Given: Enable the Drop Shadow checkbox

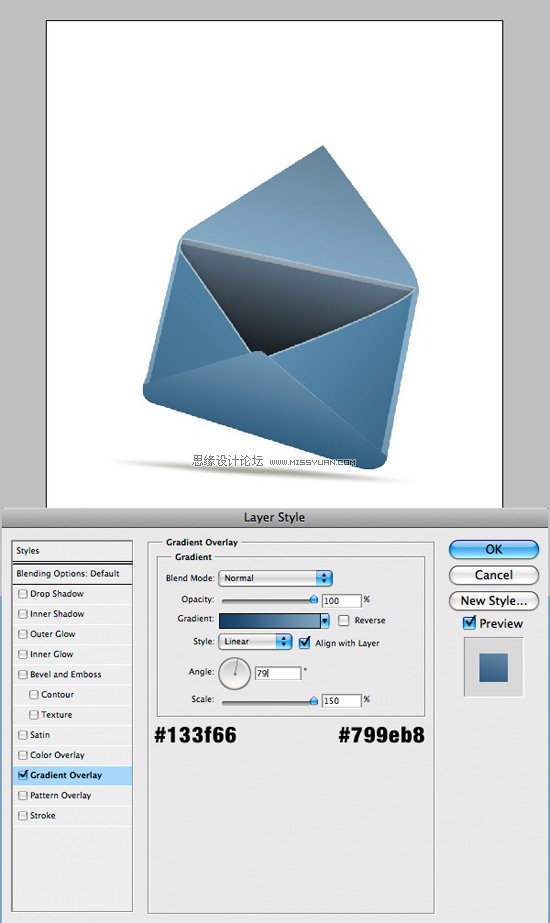Looking at the screenshot, I should [x=23, y=594].
